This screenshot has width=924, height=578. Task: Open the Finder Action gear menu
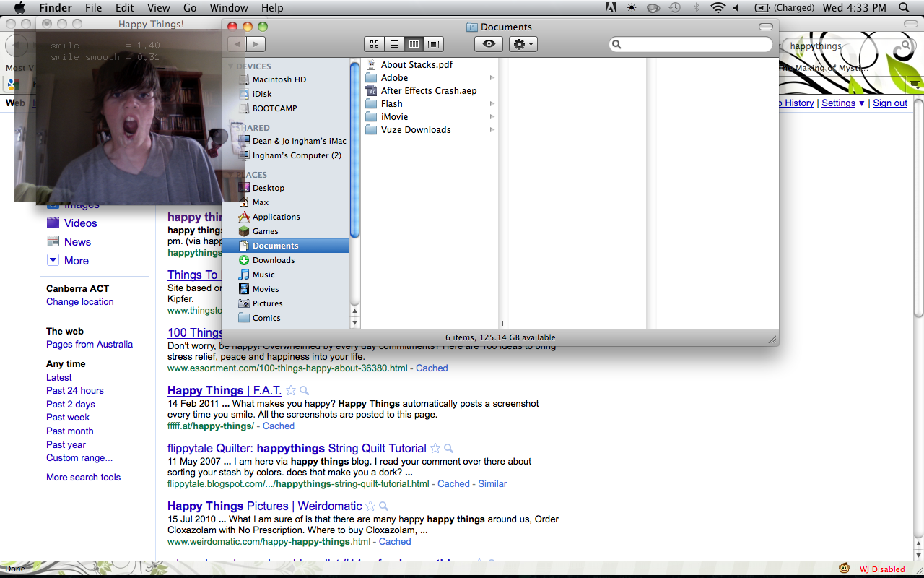pos(523,44)
